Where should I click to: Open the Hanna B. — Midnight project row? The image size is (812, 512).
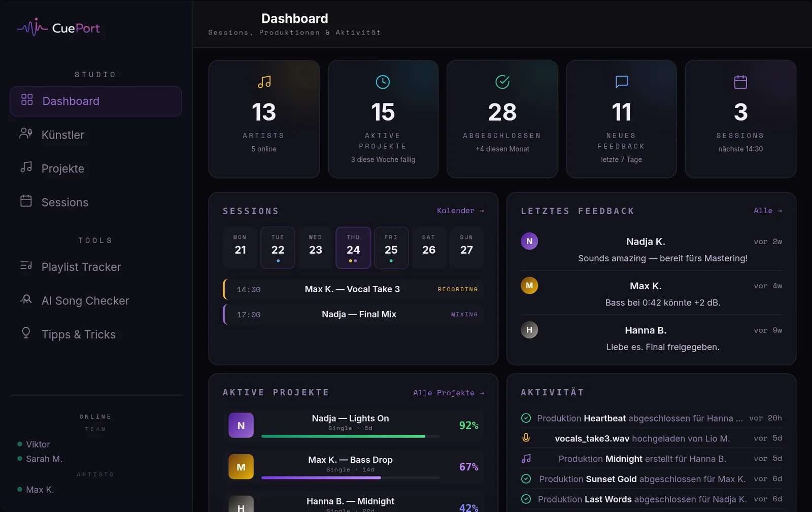point(353,502)
